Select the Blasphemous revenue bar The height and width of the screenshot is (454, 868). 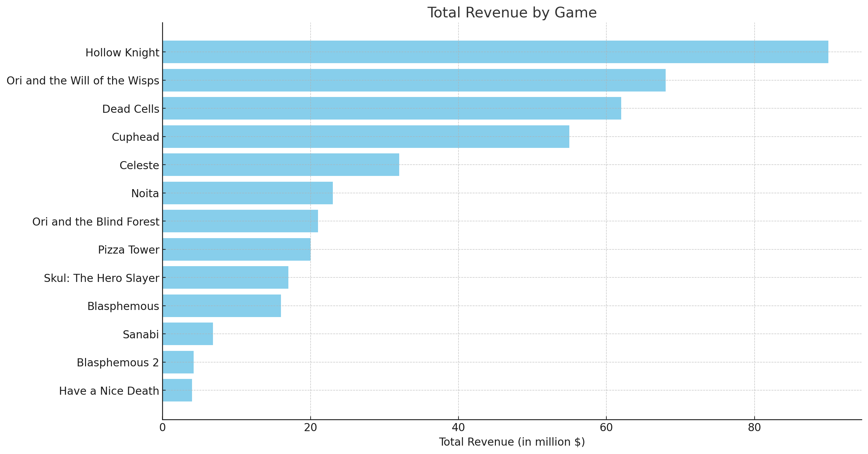click(x=222, y=306)
